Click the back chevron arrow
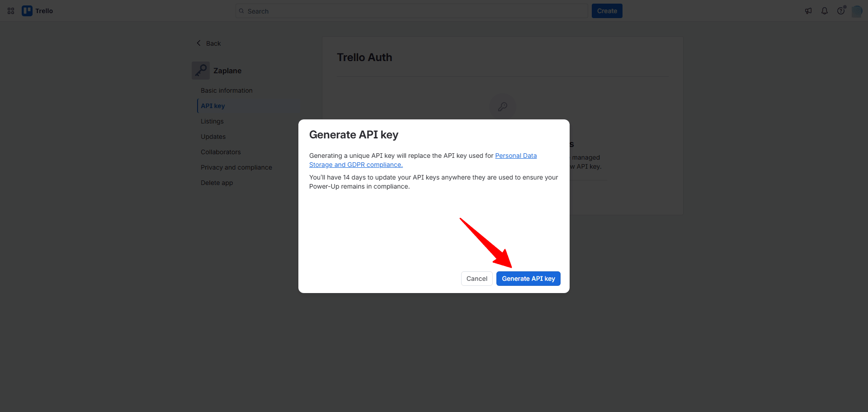Viewport: 868px width, 412px height. point(198,43)
